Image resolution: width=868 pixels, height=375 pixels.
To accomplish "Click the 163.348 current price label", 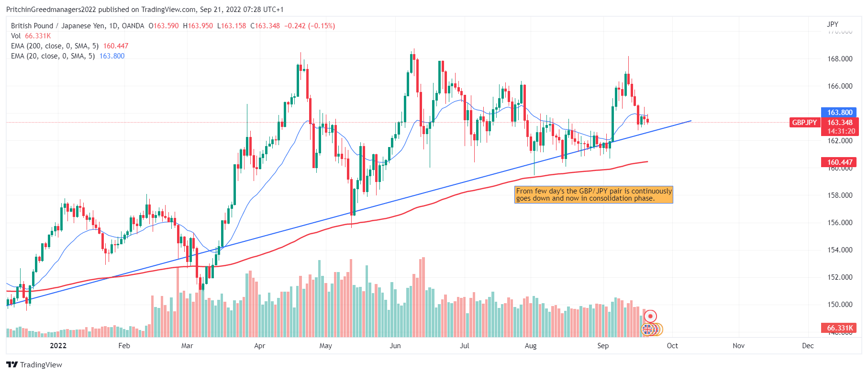I will pos(840,123).
